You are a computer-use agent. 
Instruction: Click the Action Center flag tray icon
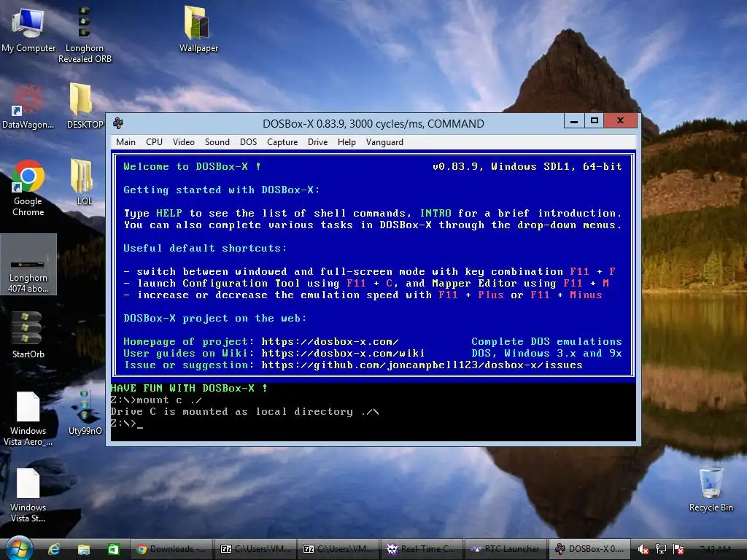click(678, 550)
